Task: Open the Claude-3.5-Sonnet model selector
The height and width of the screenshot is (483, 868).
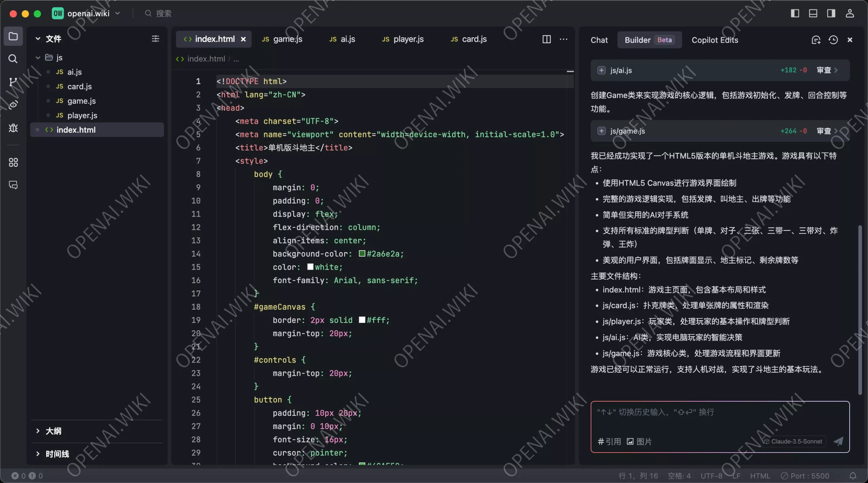Action: [x=793, y=441]
